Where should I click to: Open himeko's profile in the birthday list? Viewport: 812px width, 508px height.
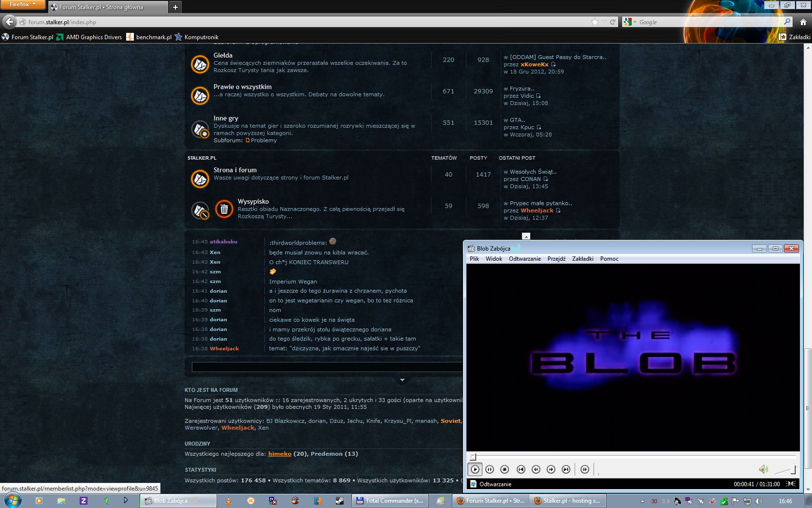coord(280,454)
